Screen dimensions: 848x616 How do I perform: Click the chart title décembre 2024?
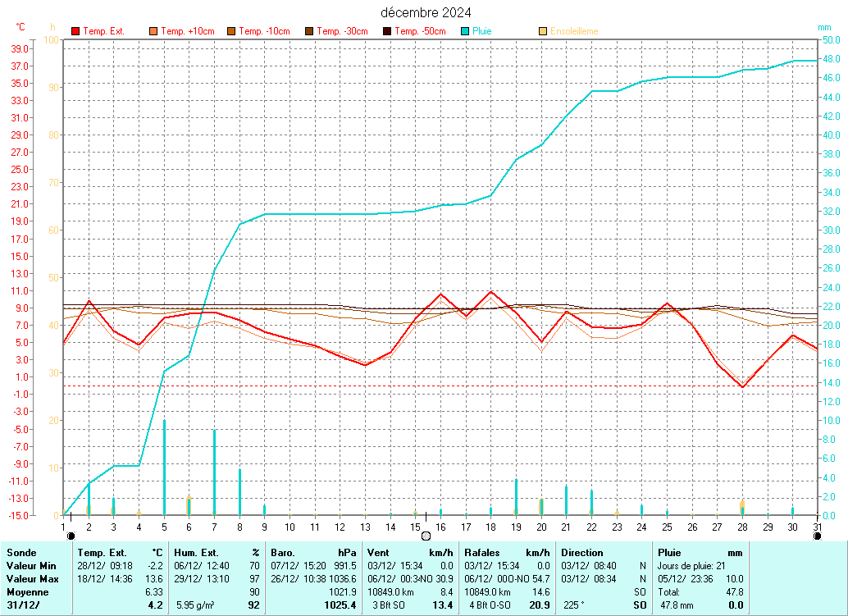[426, 12]
